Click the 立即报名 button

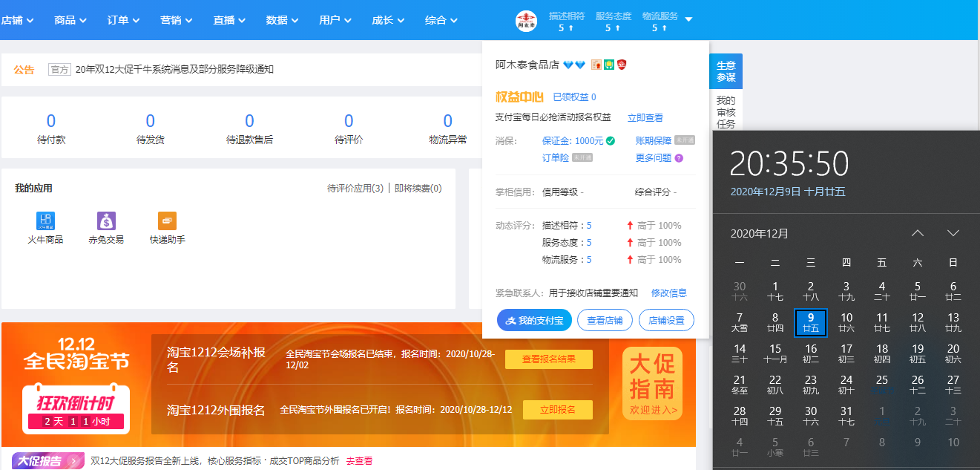pyautogui.click(x=558, y=410)
